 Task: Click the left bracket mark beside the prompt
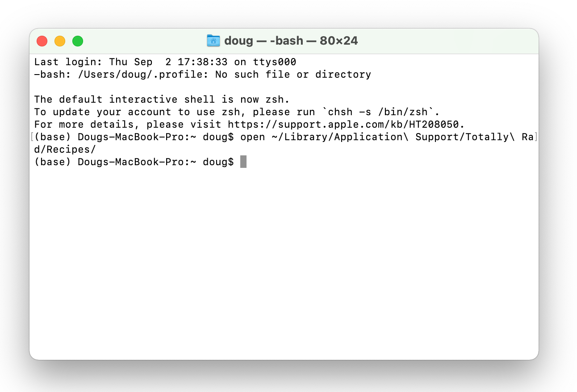coord(32,137)
